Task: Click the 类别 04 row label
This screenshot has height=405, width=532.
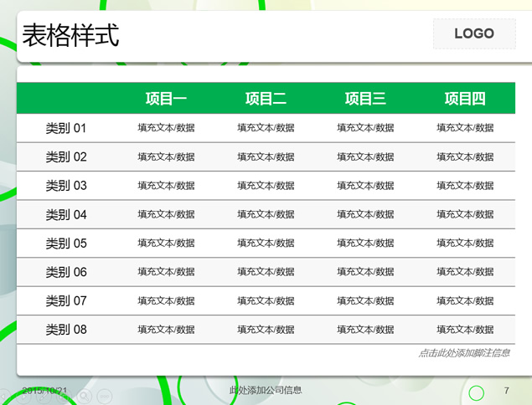Action: point(66,214)
